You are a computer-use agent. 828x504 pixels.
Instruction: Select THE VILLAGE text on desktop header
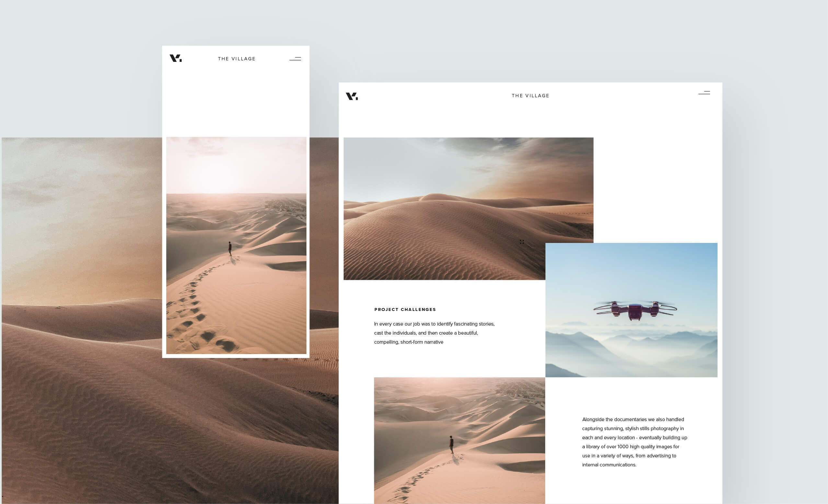(x=529, y=95)
